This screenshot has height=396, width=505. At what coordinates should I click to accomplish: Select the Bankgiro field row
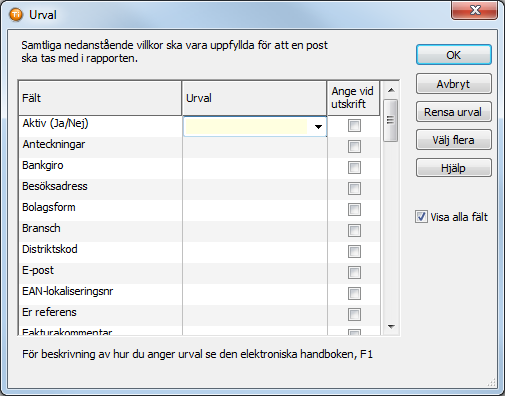pos(101,168)
